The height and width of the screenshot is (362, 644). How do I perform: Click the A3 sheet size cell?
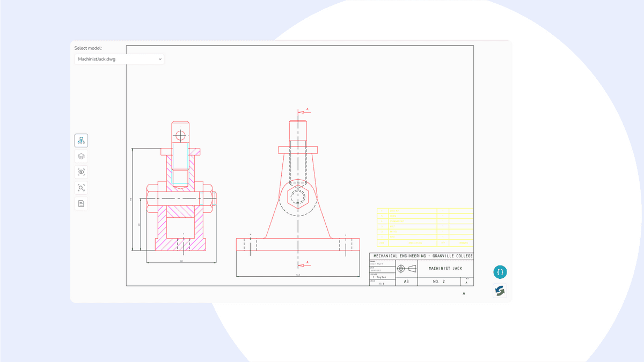pos(406,281)
